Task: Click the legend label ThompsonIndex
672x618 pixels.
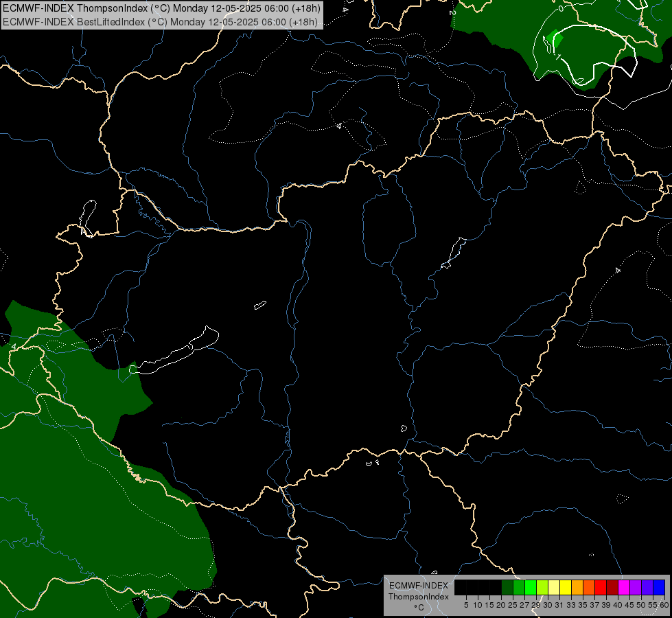Action: coord(419,597)
